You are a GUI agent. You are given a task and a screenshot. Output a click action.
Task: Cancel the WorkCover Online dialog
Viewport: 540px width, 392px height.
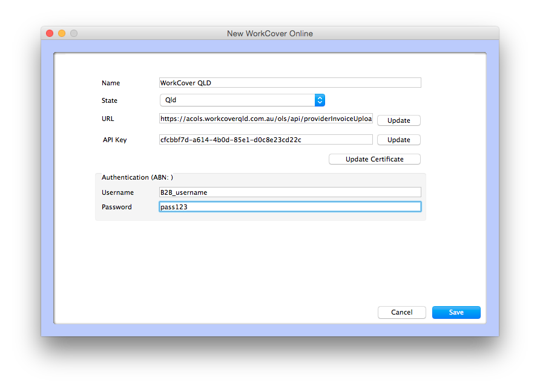401,312
